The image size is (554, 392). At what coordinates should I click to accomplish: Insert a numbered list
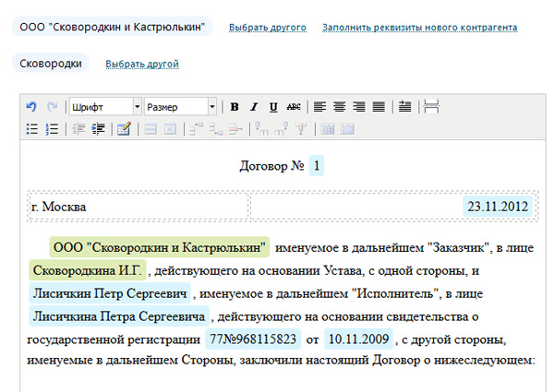[x=52, y=129]
